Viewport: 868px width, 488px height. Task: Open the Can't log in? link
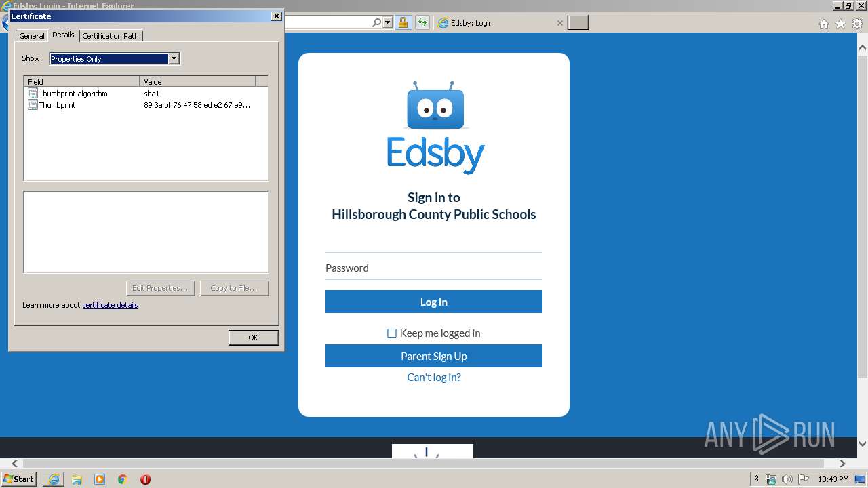pyautogui.click(x=434, y=377)
